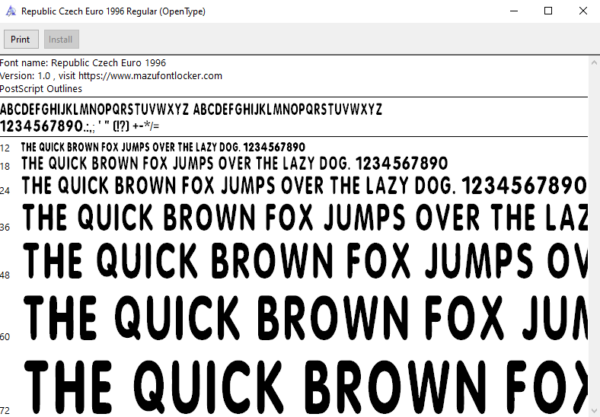Click the size 48 label
The image size is (600, 417).
pos(5,275)
